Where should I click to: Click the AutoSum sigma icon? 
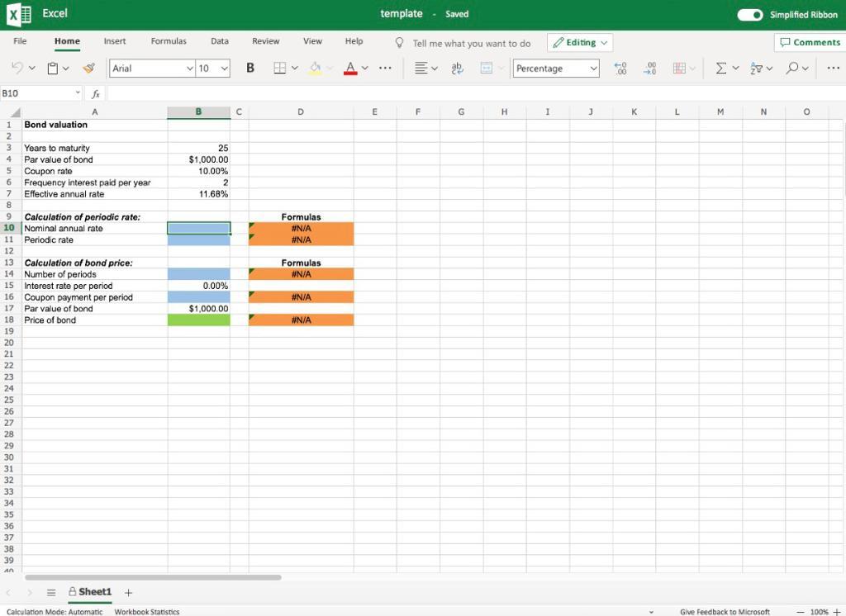coord(720,68)
